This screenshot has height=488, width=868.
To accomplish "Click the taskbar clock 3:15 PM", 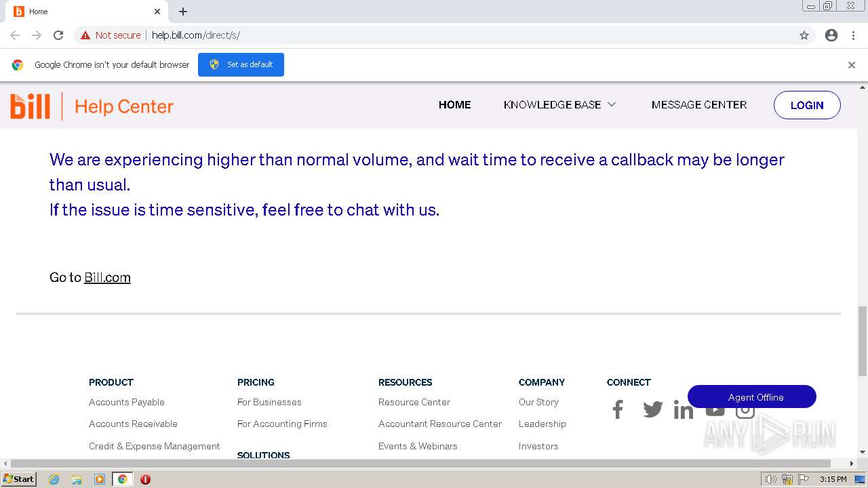I will coord(833,479).
